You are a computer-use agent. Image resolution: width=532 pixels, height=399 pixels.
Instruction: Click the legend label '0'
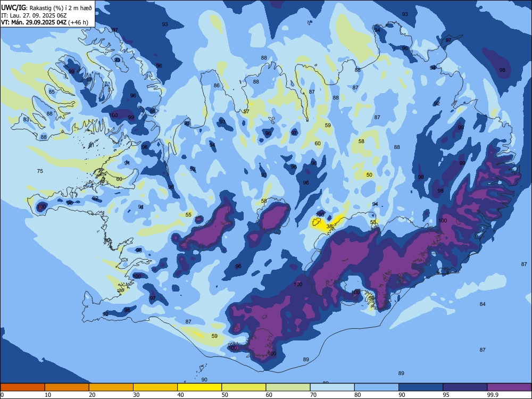pyautogui.click(x=2, y=395)
